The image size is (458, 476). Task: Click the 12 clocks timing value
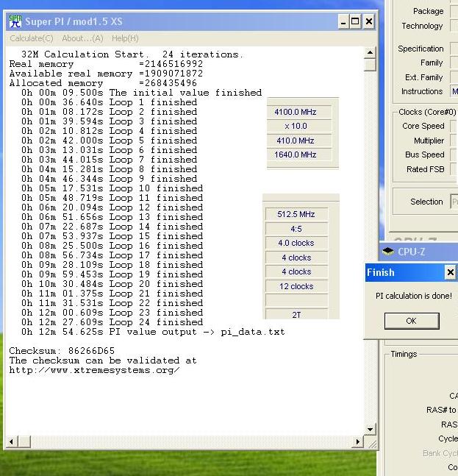pyautogui.click(x=296, y=286)
